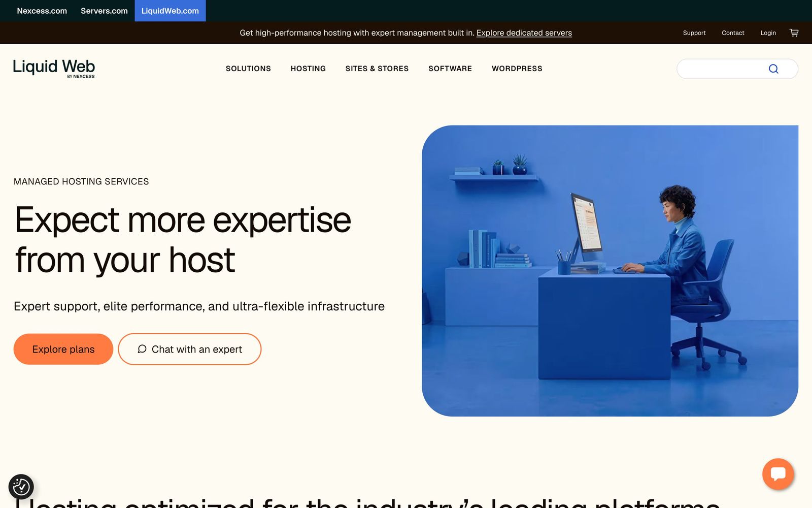Follow the Explore dedicated servers link
The width and height of the screenshot is (812, 508).
tap(524, 33)
